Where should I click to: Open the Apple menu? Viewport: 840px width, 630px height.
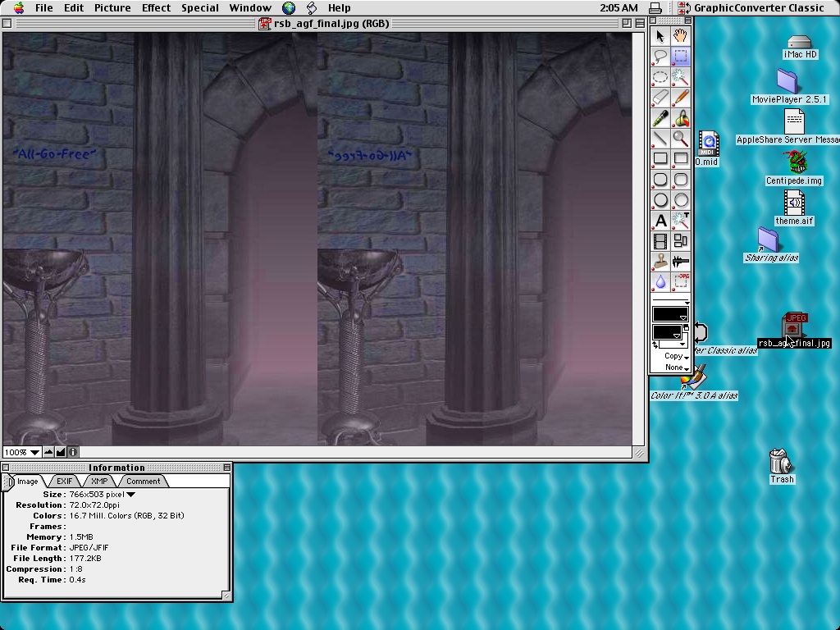18,7
